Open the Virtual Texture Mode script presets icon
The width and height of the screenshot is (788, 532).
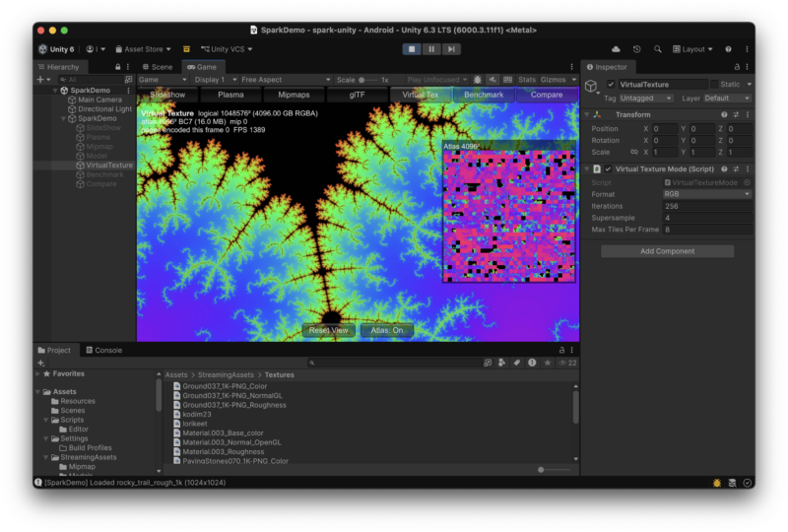tap(736, 168)
